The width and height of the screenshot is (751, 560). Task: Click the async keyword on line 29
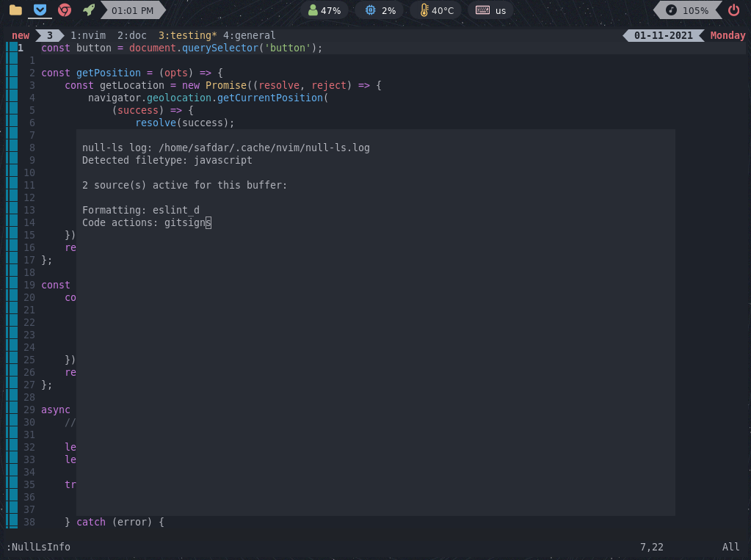[56, 410]
